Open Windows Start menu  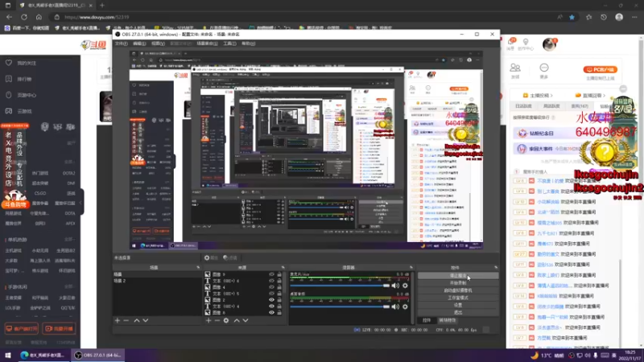(x=8, y=356)
